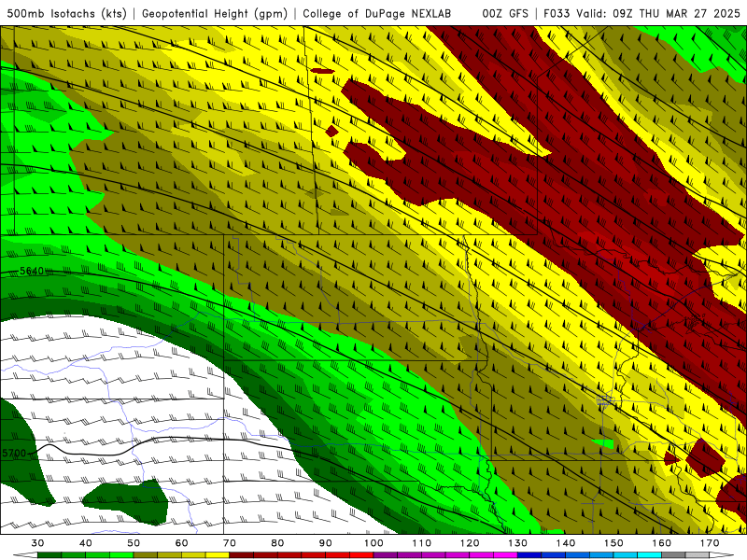Viewport: 747px width, 560px height.
Task: Click the 170 label on the color scale
Action: pyautogui.click(x=710, y=543)
